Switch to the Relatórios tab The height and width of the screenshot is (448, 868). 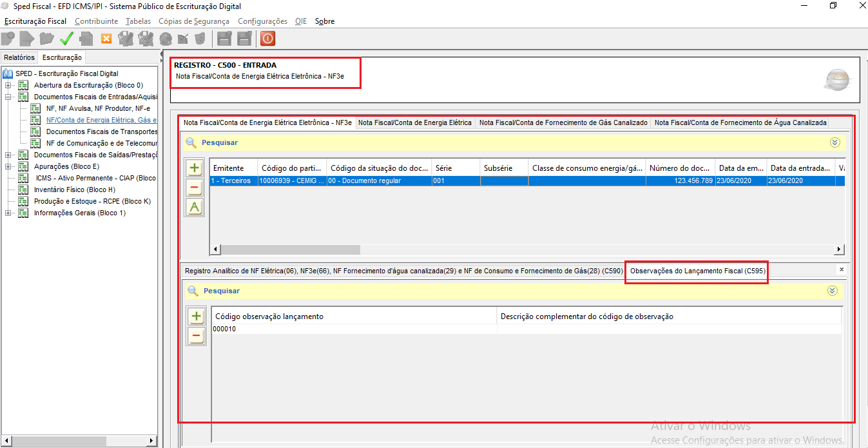[19, 57]
